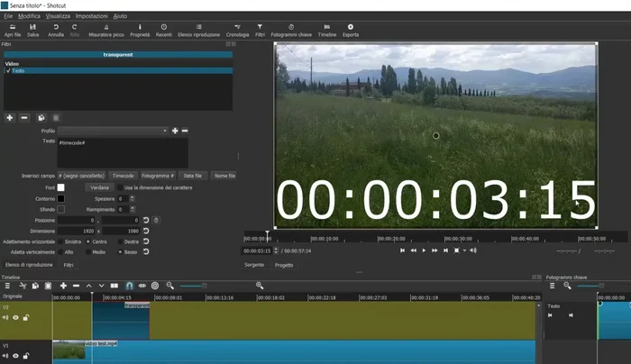The width and height of the screenshot is (631, 364).
Task: Open the Verdana font selector
Action: point(99,187)
